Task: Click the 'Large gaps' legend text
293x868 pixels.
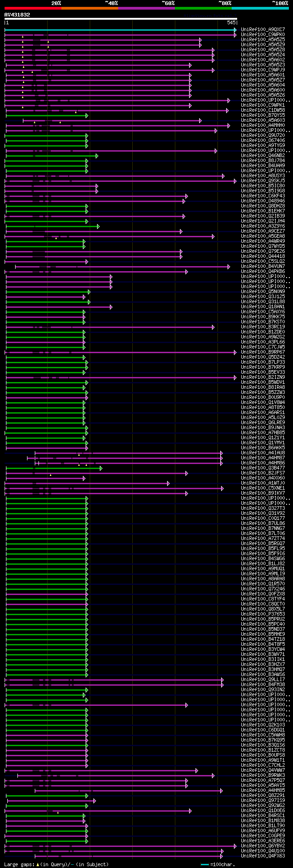Action: pos(56,864)
